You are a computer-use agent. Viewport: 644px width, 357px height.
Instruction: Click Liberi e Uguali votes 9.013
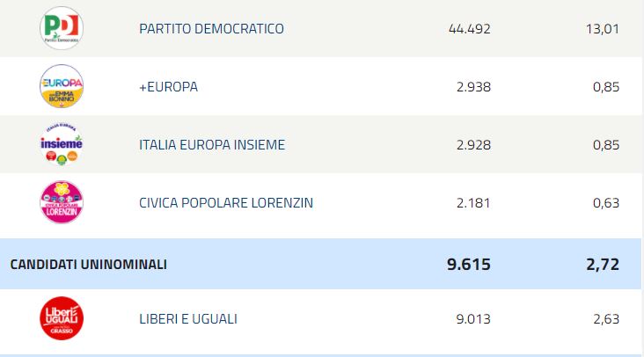click(x=473, y=319)
